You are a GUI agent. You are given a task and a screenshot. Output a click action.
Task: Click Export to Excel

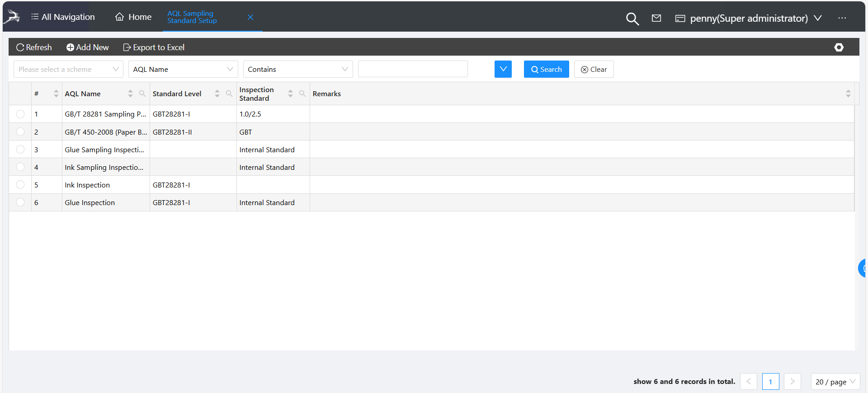[x=154, y=47]
